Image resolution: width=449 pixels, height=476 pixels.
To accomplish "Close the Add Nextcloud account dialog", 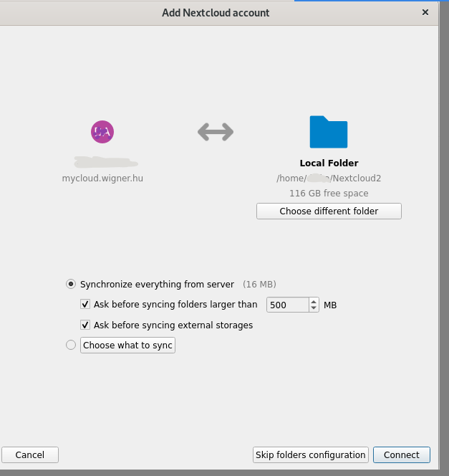I will 425,12.
